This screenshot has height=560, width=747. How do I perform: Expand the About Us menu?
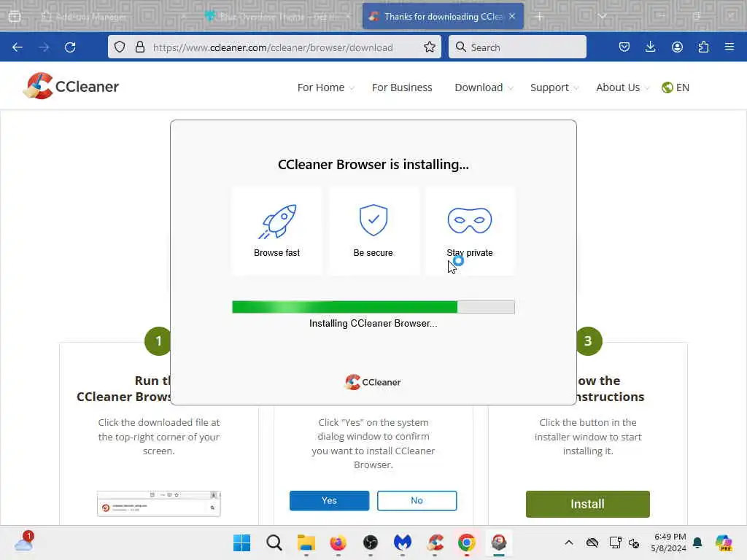point(623,87)
